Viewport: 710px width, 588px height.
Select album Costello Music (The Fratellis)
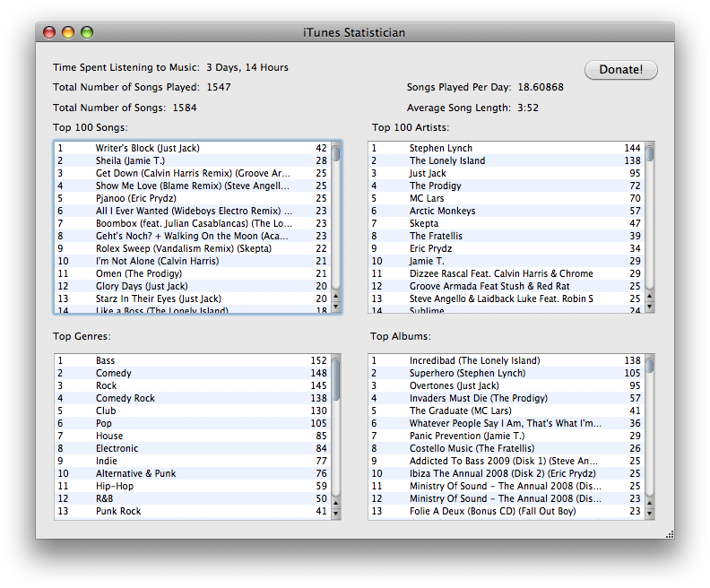(x=507, y=448)
